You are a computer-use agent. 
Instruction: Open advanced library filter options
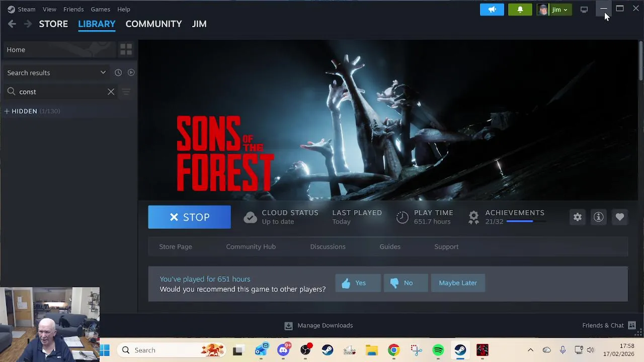tap(126, 92)
